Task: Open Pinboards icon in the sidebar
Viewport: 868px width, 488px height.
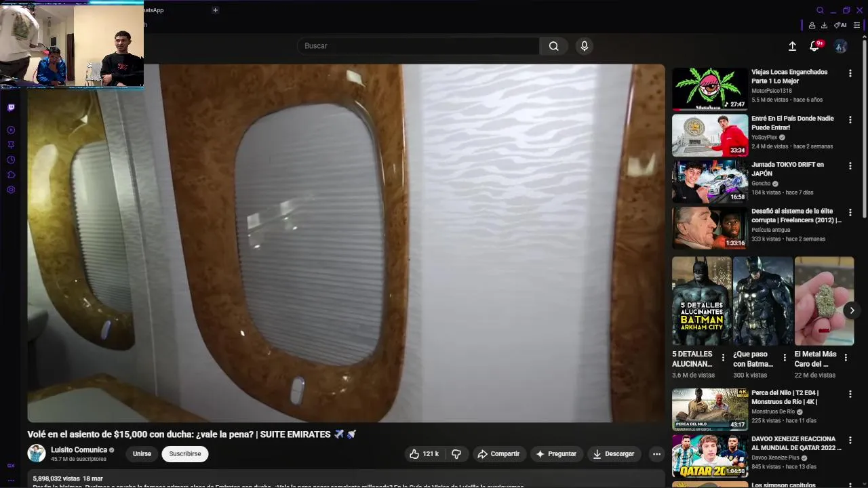Action: [x=11, y=145]
